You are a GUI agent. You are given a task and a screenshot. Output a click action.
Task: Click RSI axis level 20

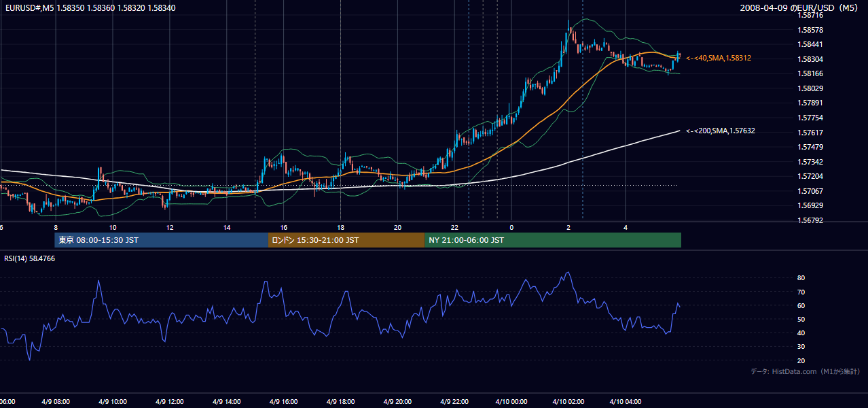tap(801, 360)
